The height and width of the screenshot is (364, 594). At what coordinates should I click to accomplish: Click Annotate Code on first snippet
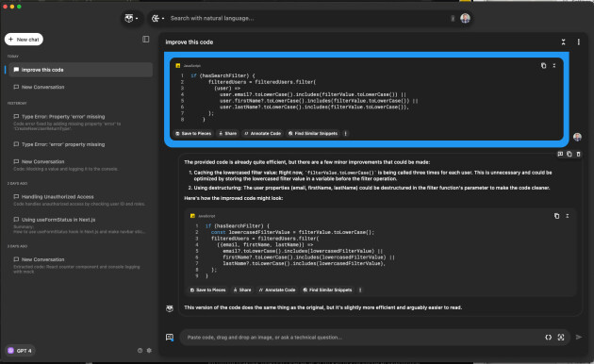point(262,133)
